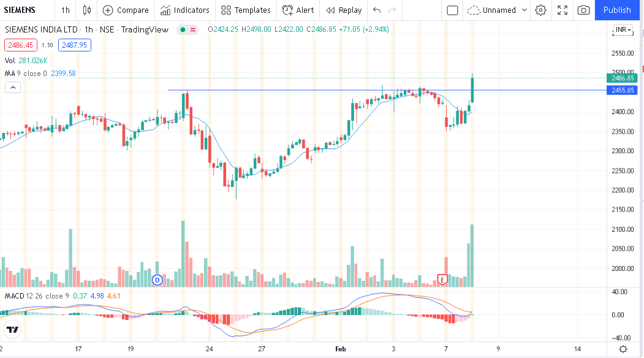Screen dimensions: 644x358
Task: Click Compare to add a symbol
Action: tap(125, 10)
